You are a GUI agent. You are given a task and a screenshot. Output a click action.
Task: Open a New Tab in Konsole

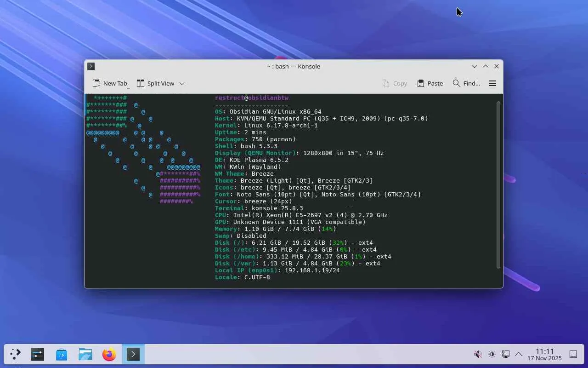[110, 83]
